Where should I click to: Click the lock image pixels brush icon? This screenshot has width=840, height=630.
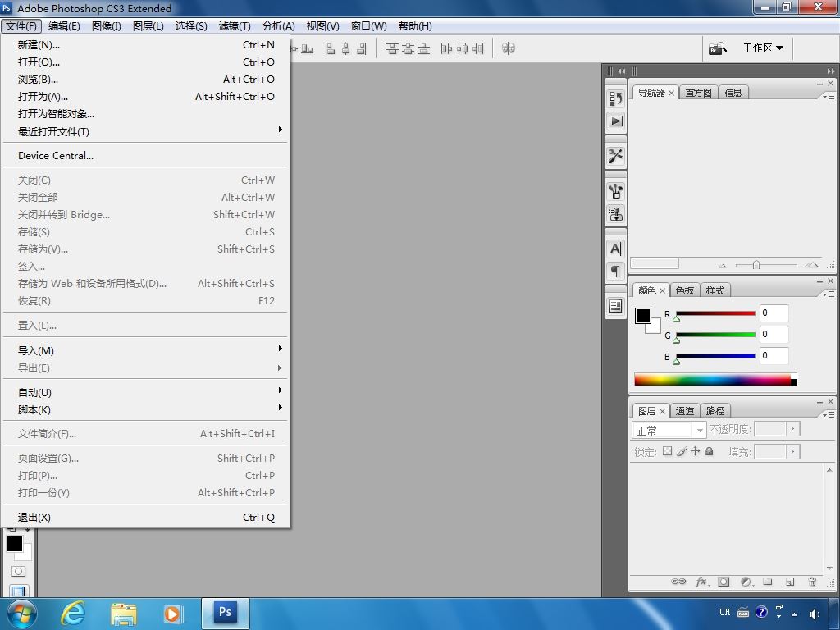681,451
